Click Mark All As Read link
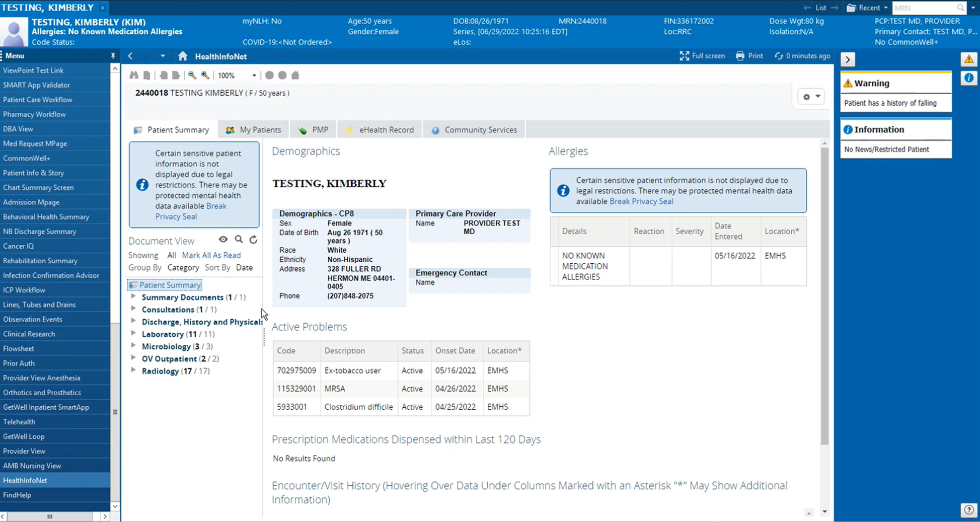This screenshot has width=980, height=522. click(211, 255)
